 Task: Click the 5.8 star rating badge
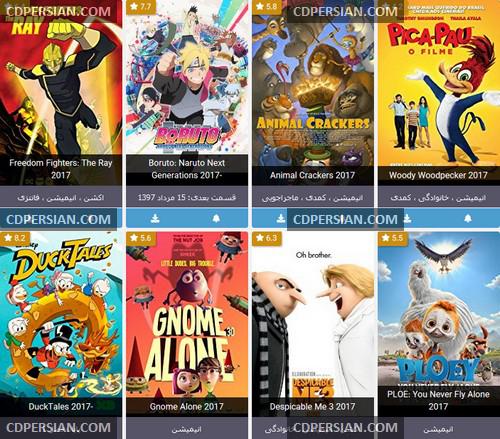click(x=267, y=7)
